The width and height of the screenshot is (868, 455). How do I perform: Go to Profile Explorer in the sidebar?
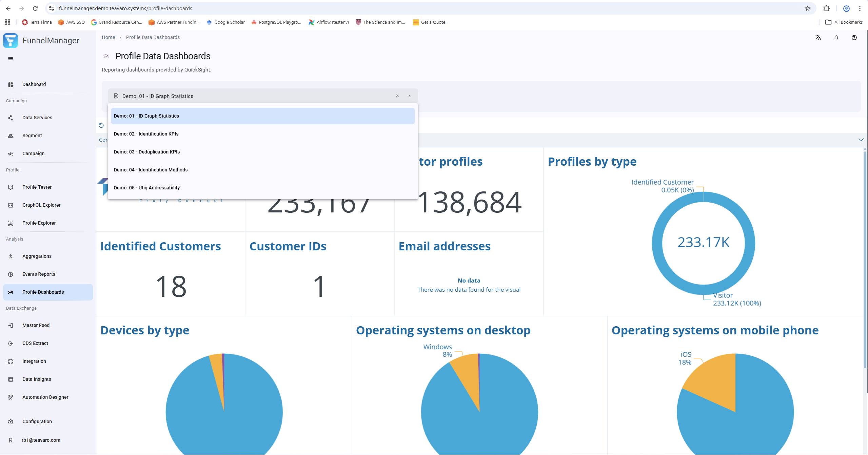click(x=39, y=223)
